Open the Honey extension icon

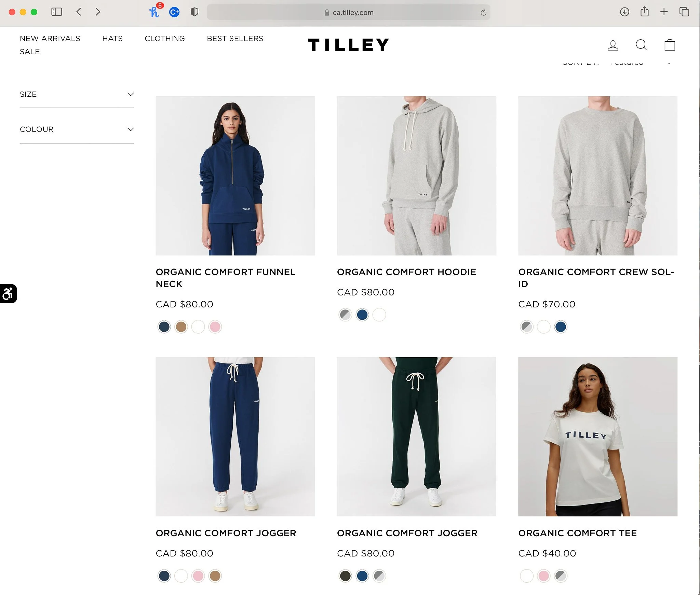[154, 12]
